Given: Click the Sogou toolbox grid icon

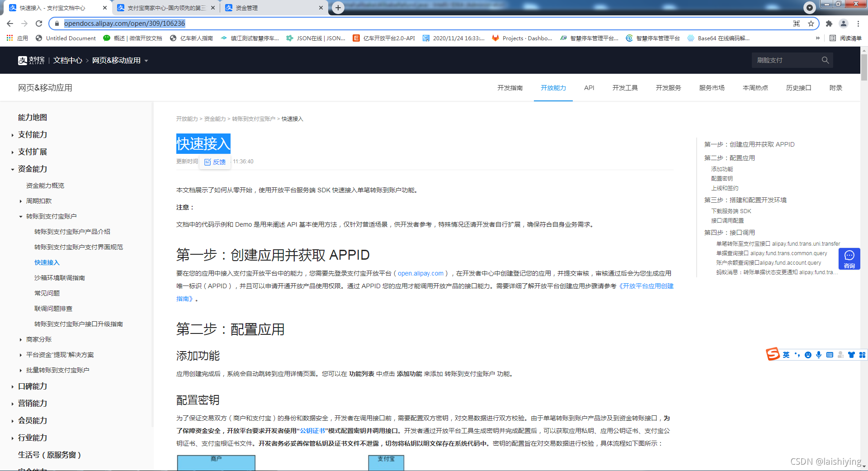Looking at the screenshot, I should [862, 355].
